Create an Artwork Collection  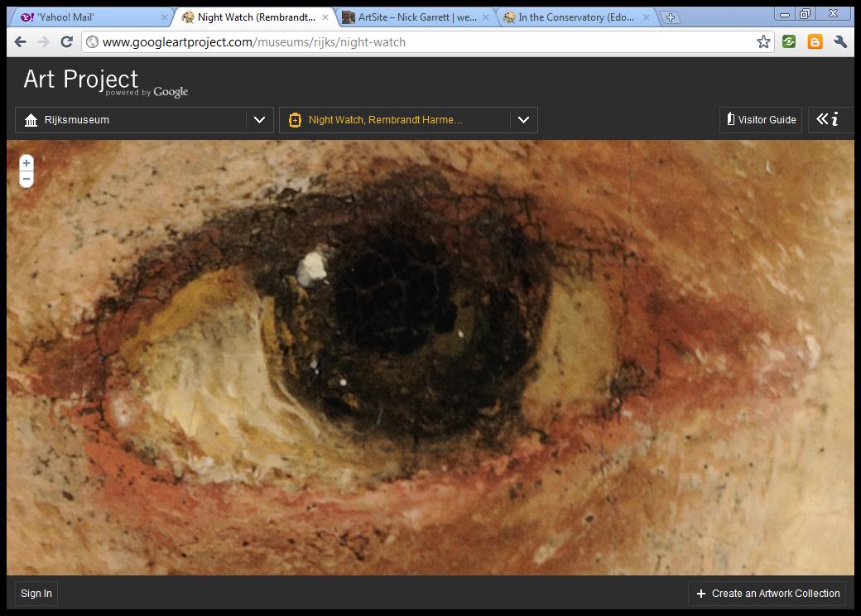point(768,594)
